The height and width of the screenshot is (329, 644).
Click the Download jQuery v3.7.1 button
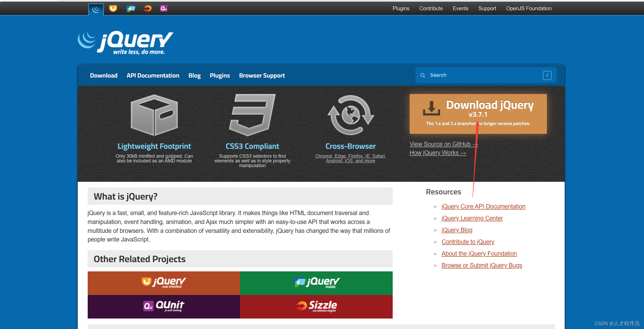(478, 114)
